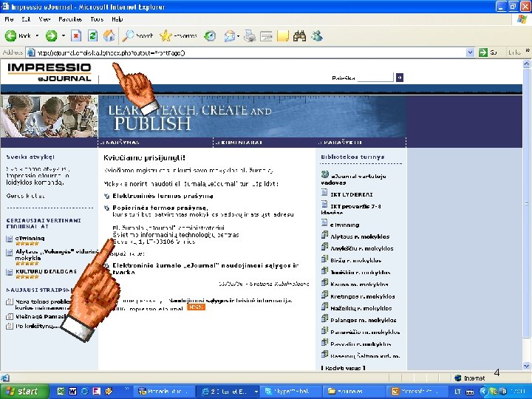Open Pasvalio r. mokyklos folder link
Screen dimensions: 532x399
[x=361, y=344]
